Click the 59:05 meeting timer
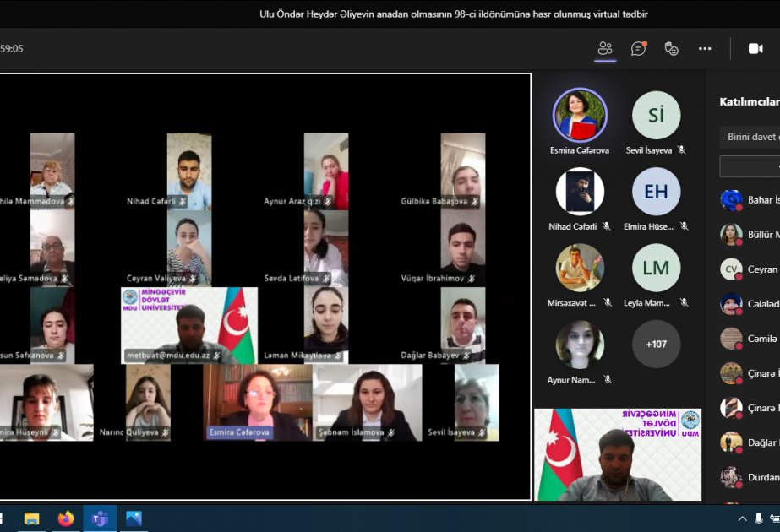This screenshot has width=780, height=532. [12, 49]
